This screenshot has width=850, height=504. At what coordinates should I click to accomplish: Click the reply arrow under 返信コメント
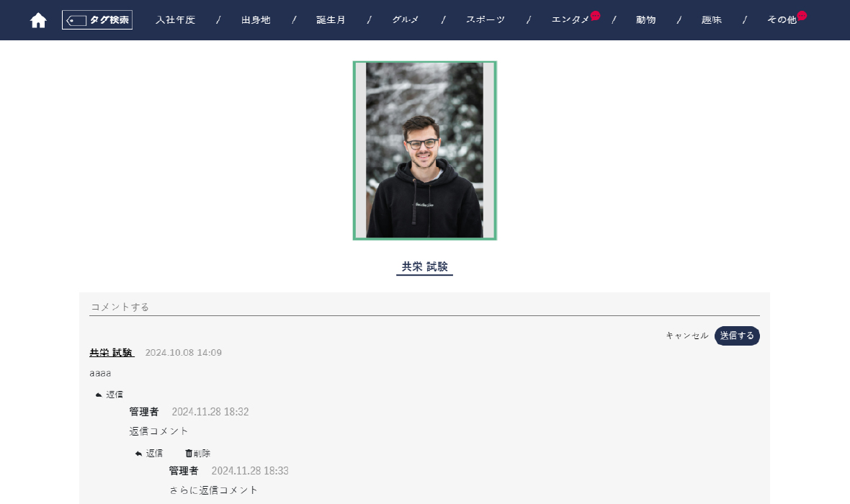click(139, 454)
